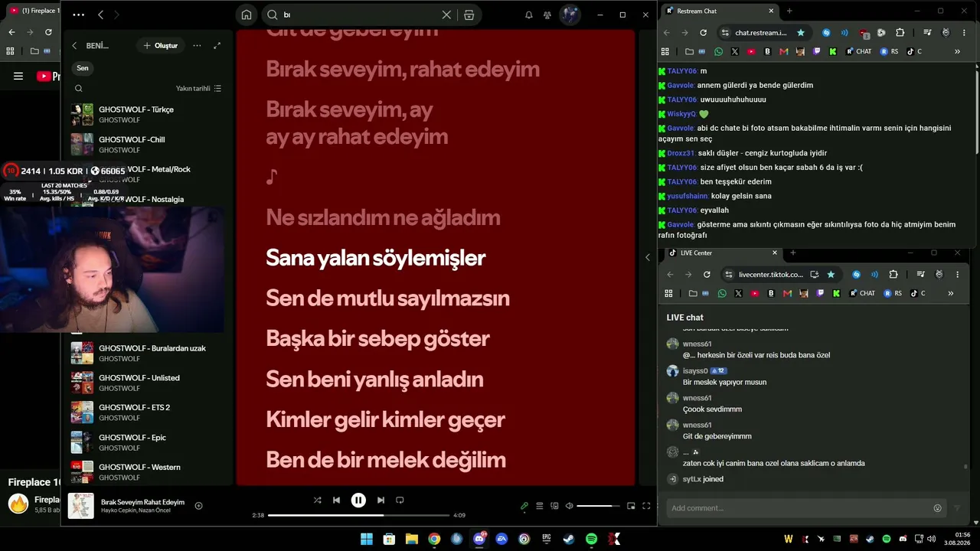Screen dimensions: 980x551
Task: Collapse the Spotify library sidebar
Action: point(74,46)
